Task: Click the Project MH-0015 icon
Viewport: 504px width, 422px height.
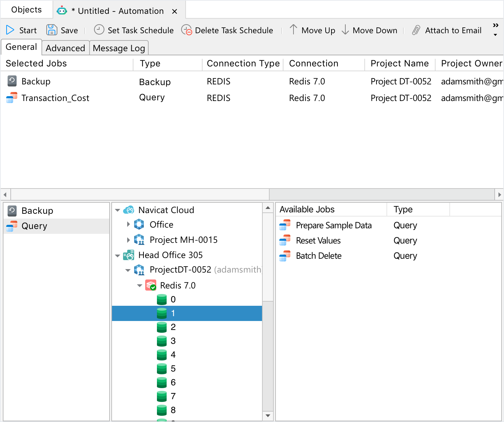Action: [x=139, y=239]
